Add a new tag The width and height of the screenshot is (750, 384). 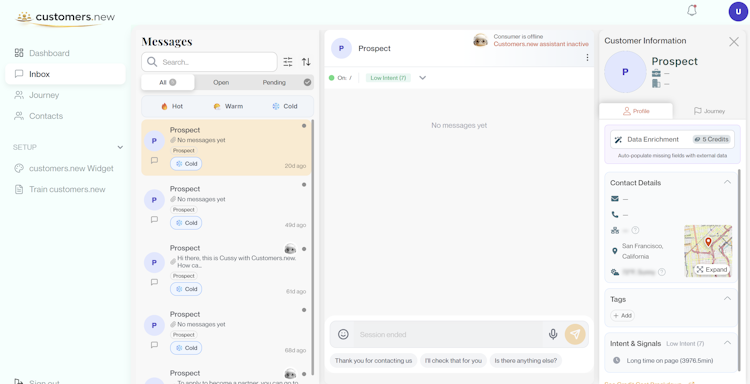[622, 316]
